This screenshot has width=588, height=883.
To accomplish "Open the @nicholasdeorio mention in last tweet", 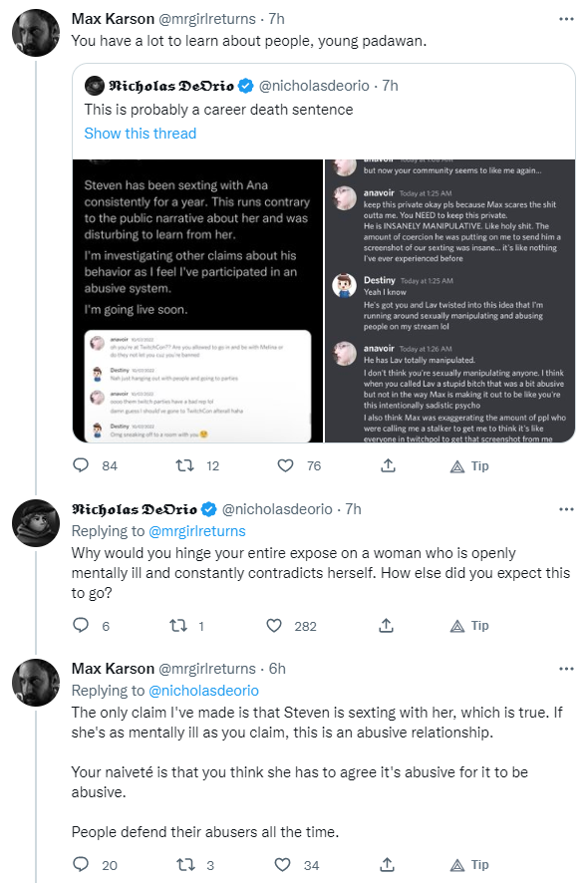I will pos(203,691).
